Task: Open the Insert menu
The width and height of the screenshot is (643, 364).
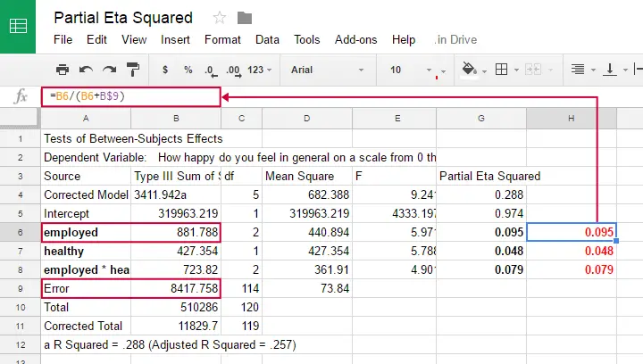Action: point(175,40)
